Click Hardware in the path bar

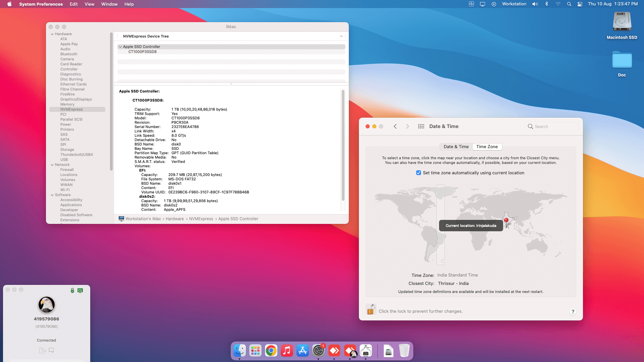click(x=175, y=219)
